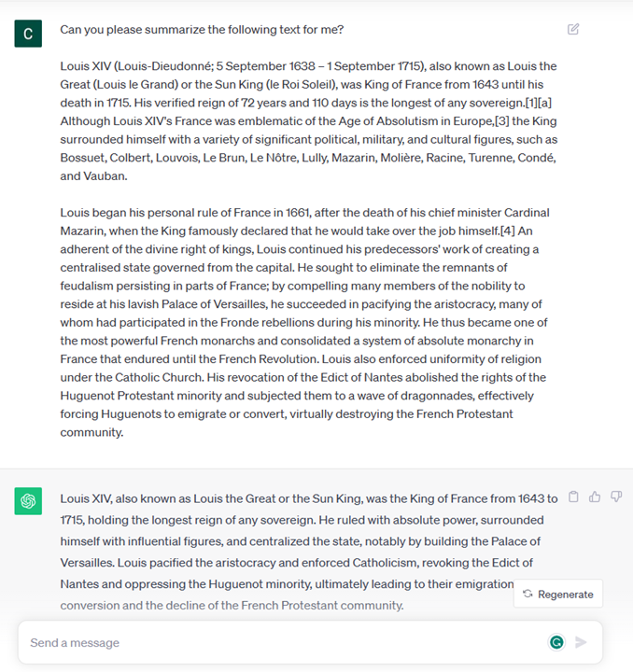This screenshot has width=633, height=672.
Task: Click the edit message pencil icon
Action: (573, 29)
